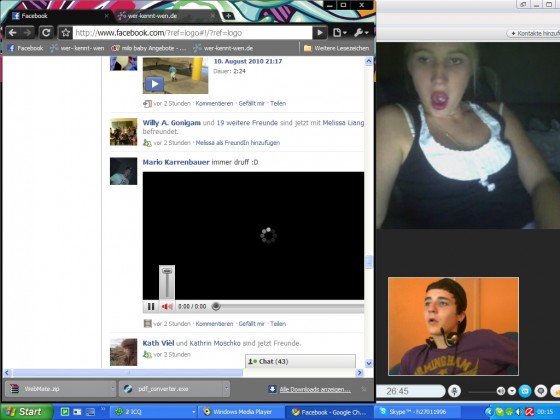560x420 pixels.
Task: Click the video volume slider handle
Action: point(167,271)
